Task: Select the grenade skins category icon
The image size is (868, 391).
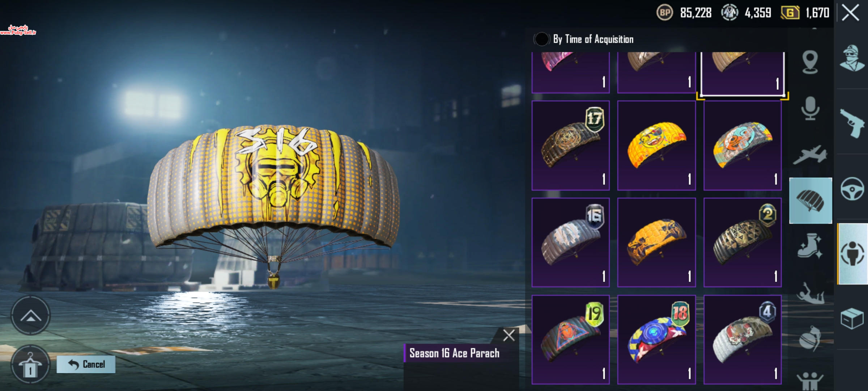Action: pos(810,339)
